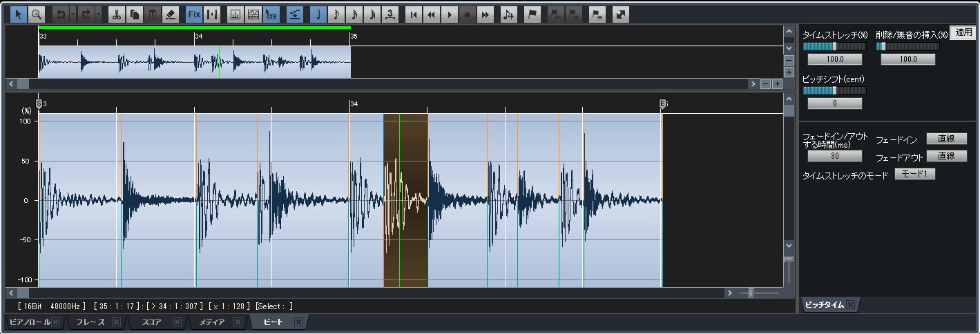Select the arrow pointer tool
Image resolution: width=980 pixels, height=334 pixels.
pos(19,14)
